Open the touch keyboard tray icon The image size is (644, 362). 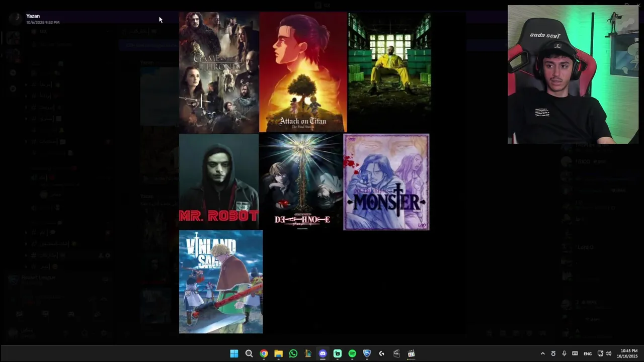point(575,353)
